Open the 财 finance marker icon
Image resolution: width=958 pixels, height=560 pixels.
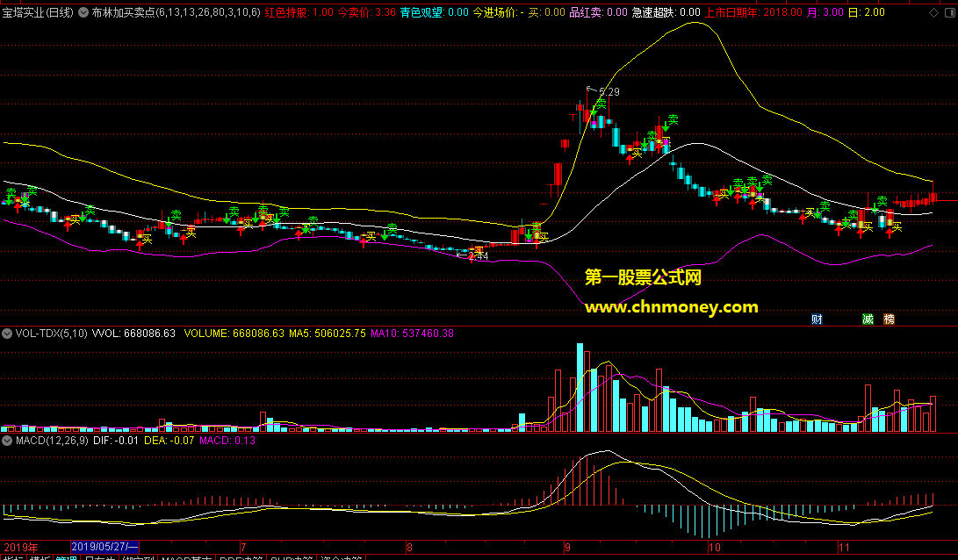[817, 319]
